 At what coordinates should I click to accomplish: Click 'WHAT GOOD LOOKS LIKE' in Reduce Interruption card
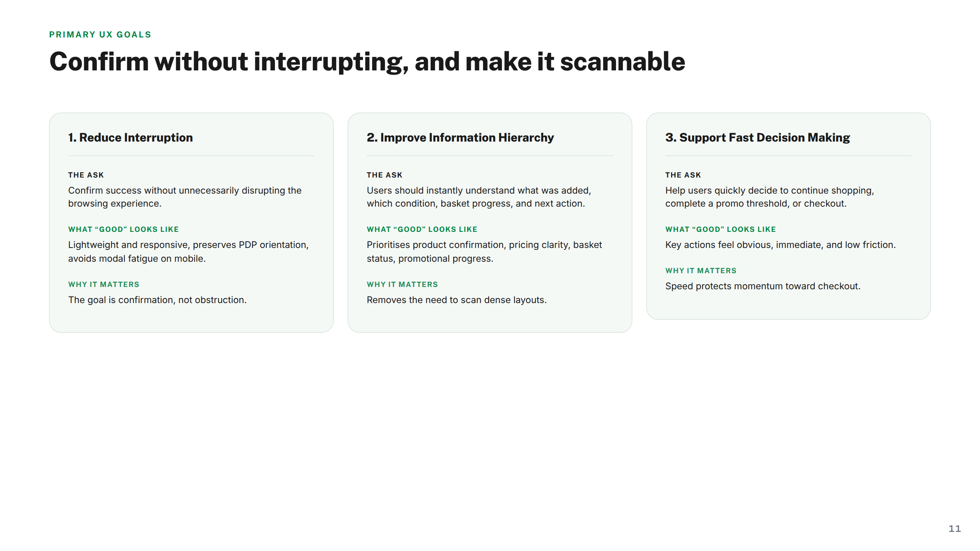[x=123, y=229]
